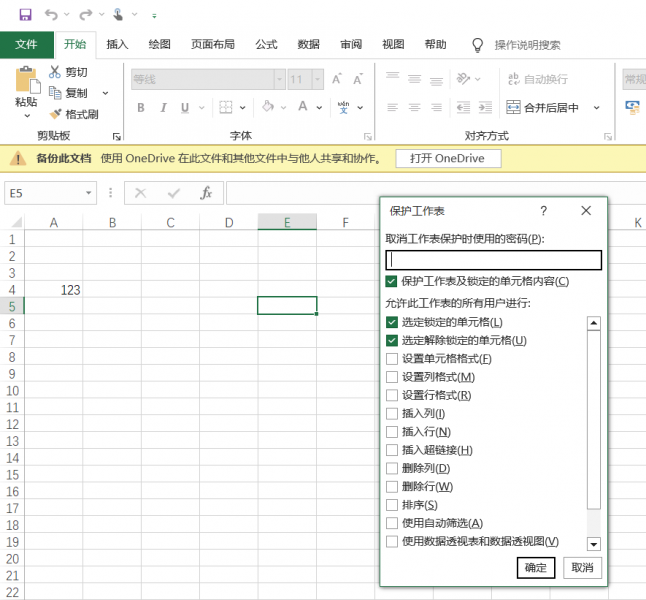Screen dimensions: 646x600
Task: Uncheck 选定锁定的单元格 option
Action: (x=392, y=322)
